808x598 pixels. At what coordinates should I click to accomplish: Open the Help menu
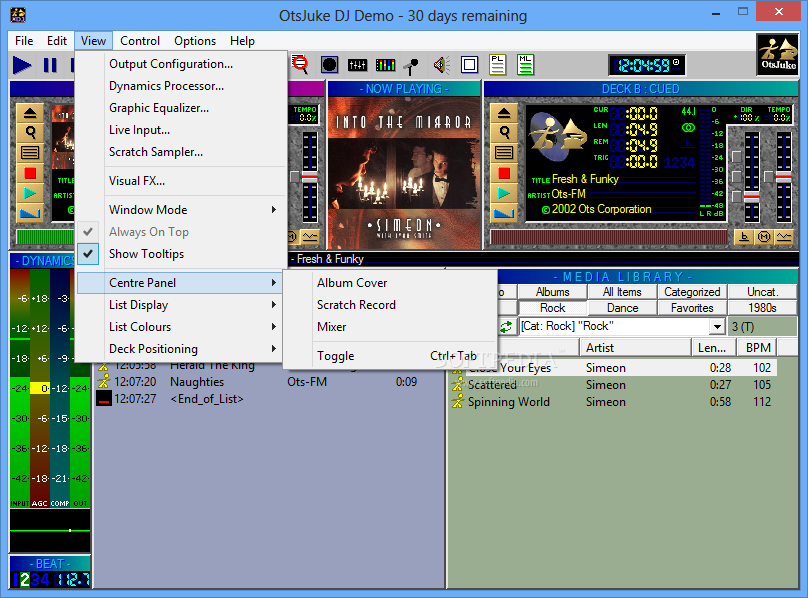242,41
